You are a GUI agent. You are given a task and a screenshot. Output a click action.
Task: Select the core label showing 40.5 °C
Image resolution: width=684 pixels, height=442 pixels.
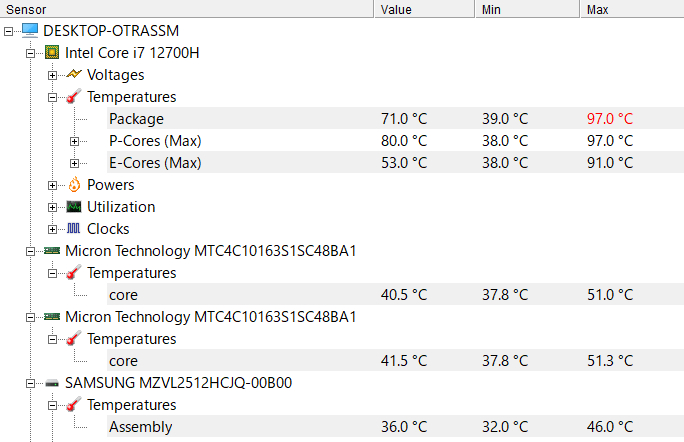(x=123, y=295)
